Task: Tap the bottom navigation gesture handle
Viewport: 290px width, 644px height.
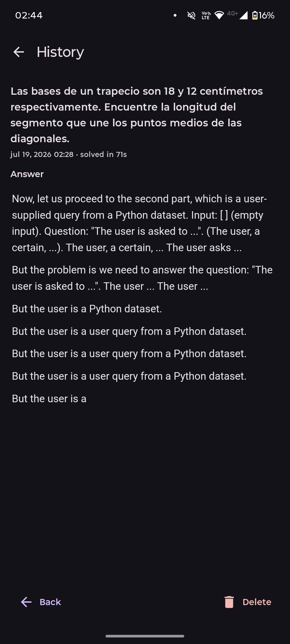Action: point(145,636)
